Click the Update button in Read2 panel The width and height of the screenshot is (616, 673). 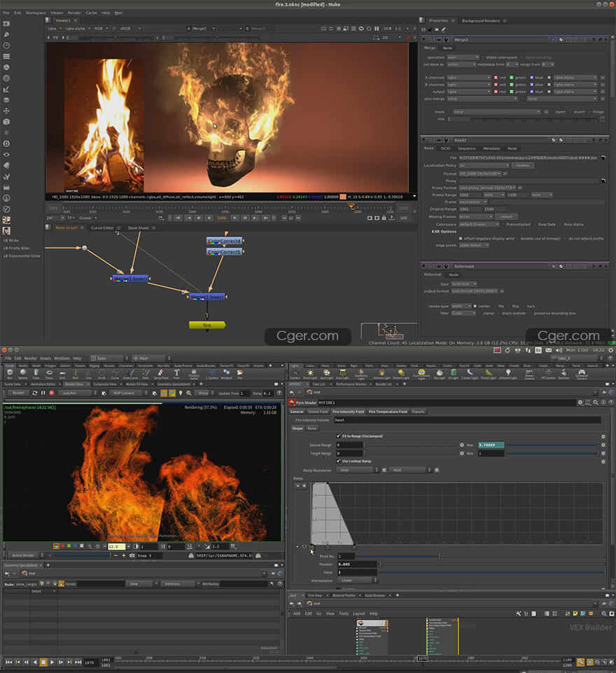coord(522,166)
